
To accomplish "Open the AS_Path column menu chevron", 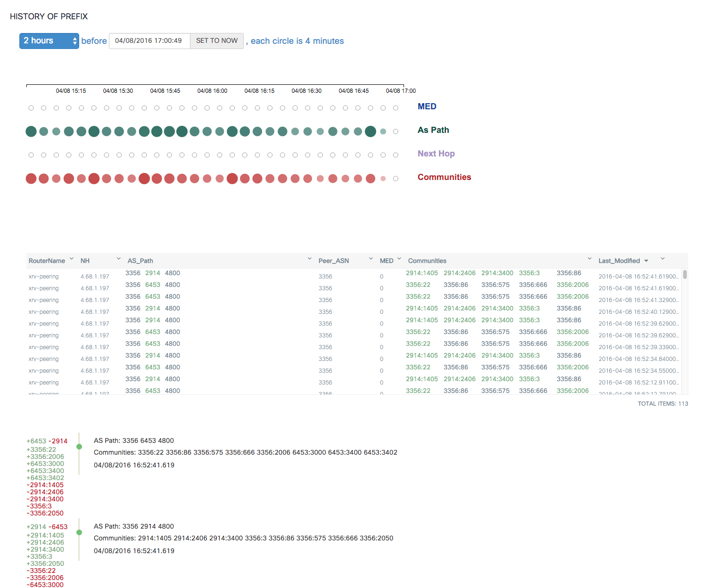I will pos(310,259).
